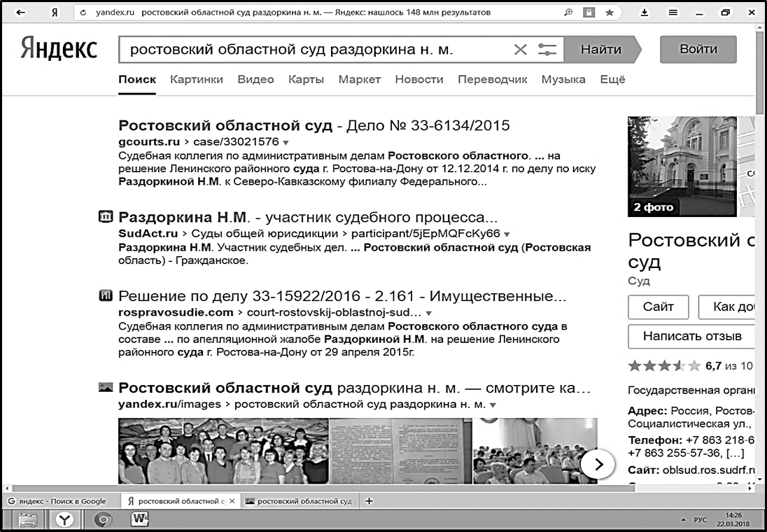Open Chrome from the taskbar
The width and height of the screenshot is (767, 532).
click(x=103, y=520)
